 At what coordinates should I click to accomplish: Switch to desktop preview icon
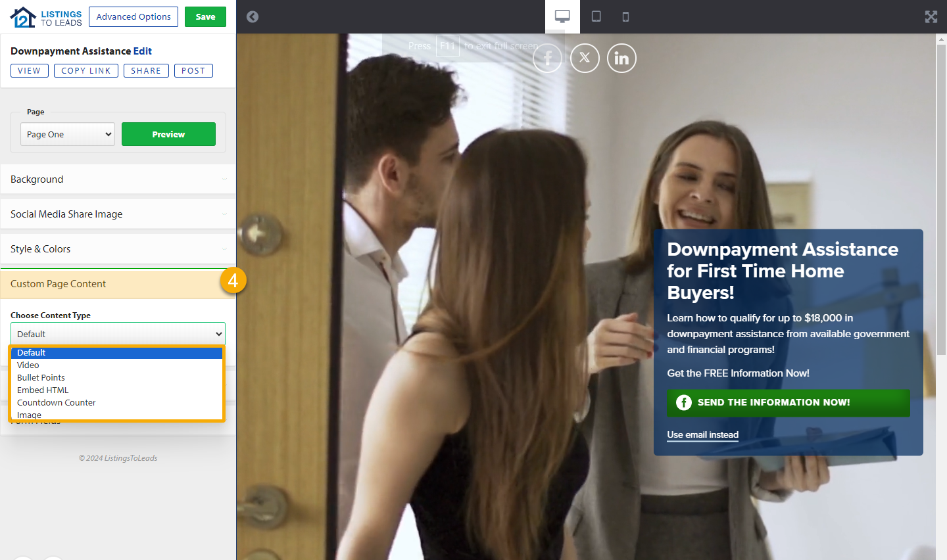(562, 16)
